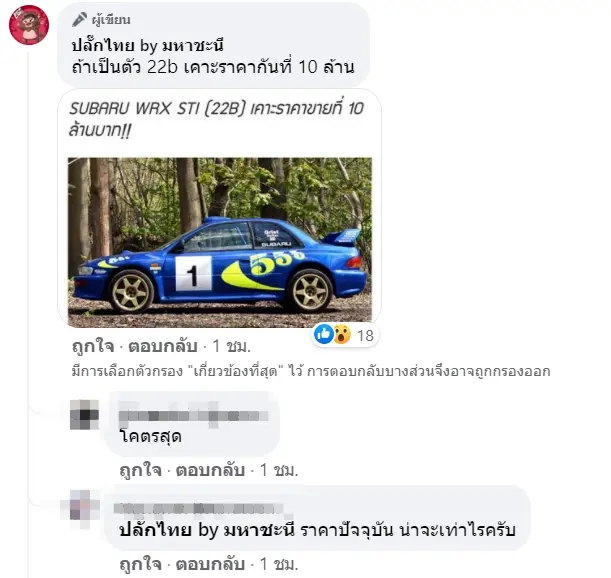Open the blue Subaru rally car image

(x=220, y=242)
